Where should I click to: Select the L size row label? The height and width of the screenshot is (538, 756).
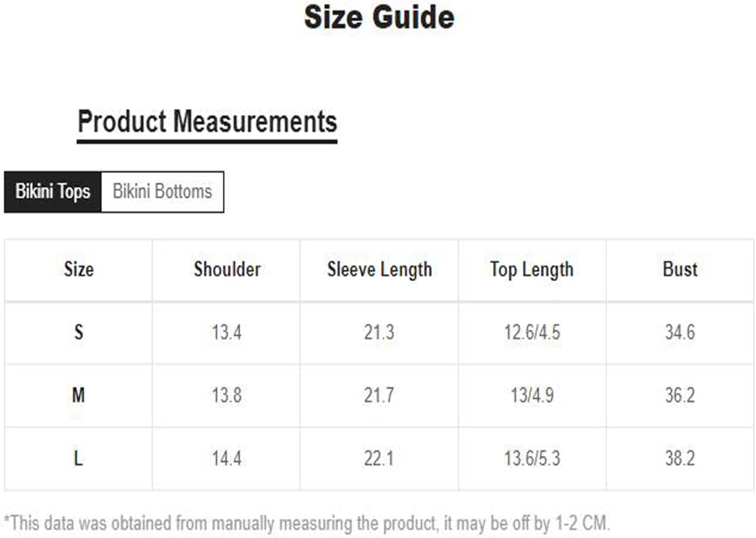(78, 458)
